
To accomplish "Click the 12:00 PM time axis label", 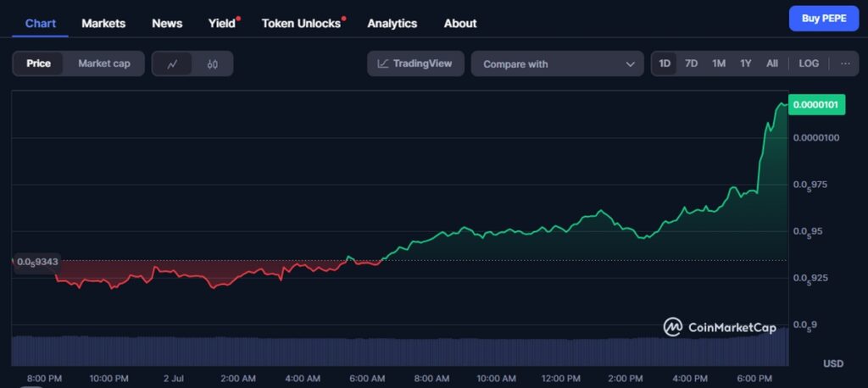I will pos(560,379).
